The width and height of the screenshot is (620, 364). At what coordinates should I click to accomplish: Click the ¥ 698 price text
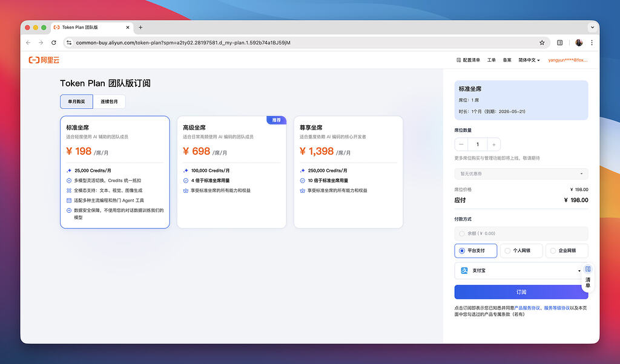196,151
